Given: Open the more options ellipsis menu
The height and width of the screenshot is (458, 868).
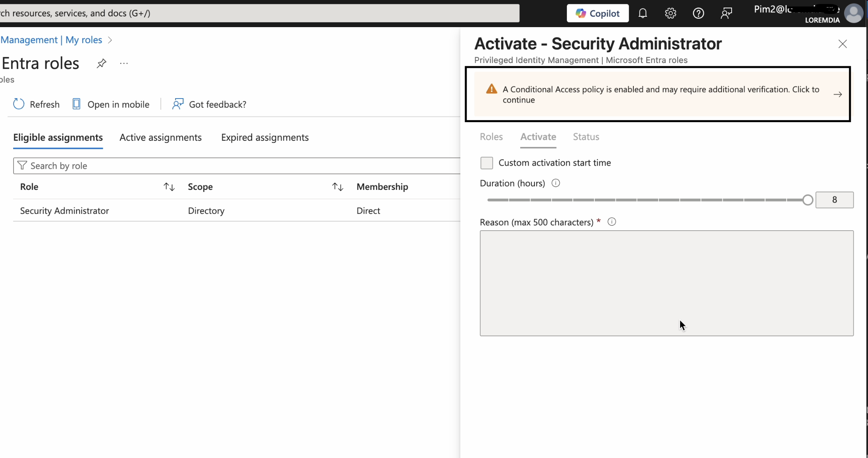Looking at the screenshot, I should (124, 63).
